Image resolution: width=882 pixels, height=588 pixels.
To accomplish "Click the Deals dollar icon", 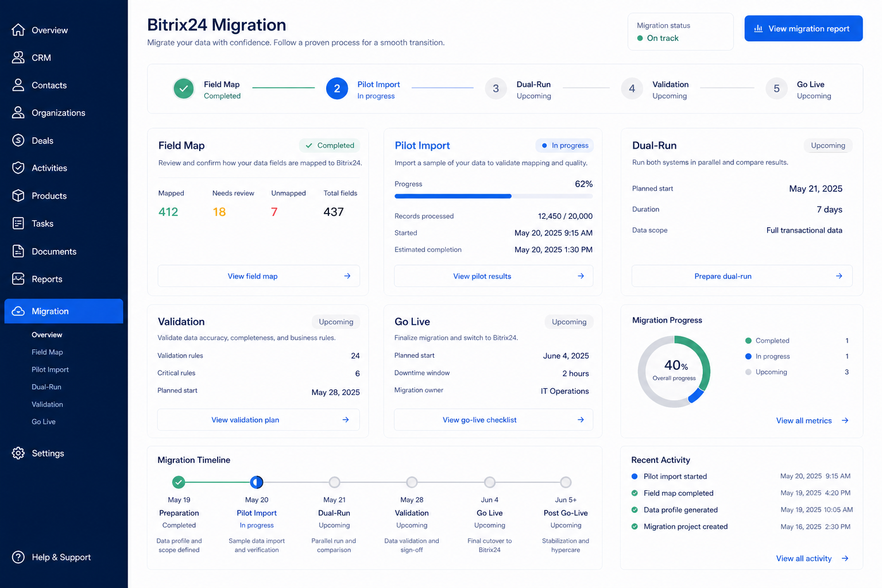I will pos(18,140).
